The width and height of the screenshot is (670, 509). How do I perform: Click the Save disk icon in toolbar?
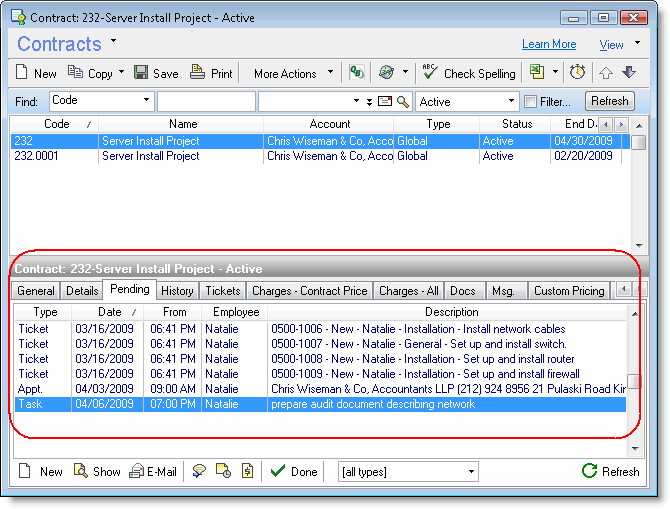pyautogui.click(x=141, y=73)
